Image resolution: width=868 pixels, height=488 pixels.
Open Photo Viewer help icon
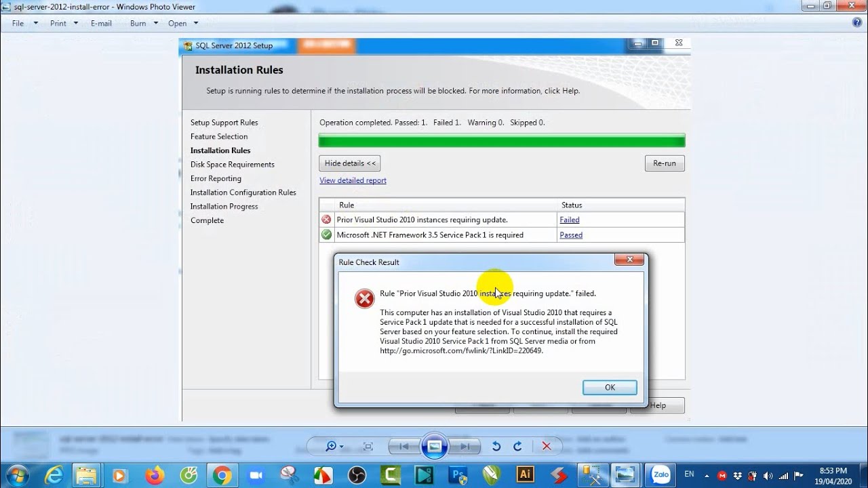pos(856,22)
